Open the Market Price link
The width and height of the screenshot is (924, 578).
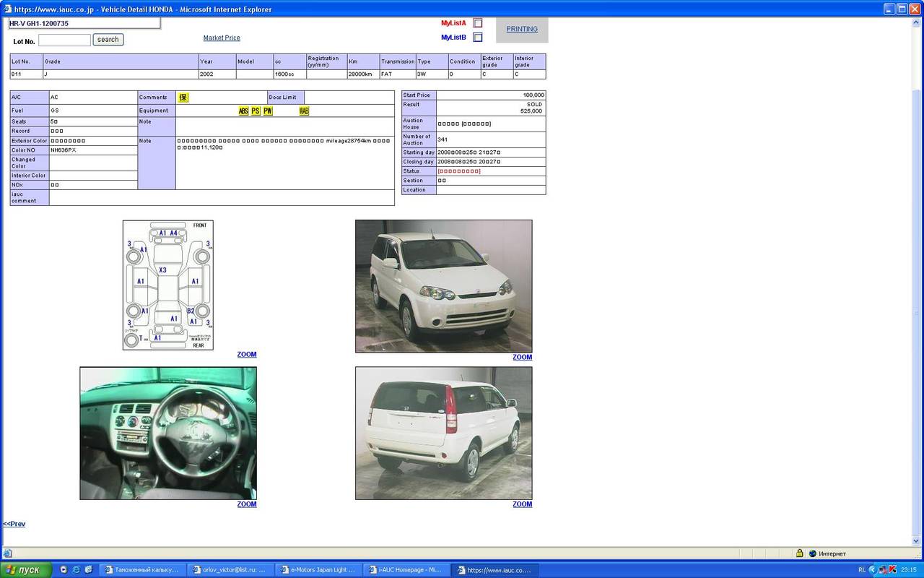[x=222, y=38]
